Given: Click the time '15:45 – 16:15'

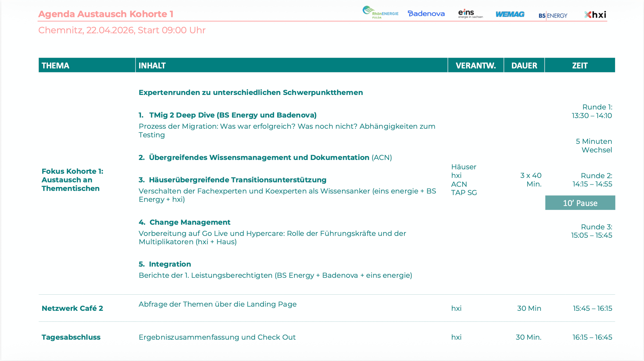Looking at the screenshot, I should (x=592, y=309).
